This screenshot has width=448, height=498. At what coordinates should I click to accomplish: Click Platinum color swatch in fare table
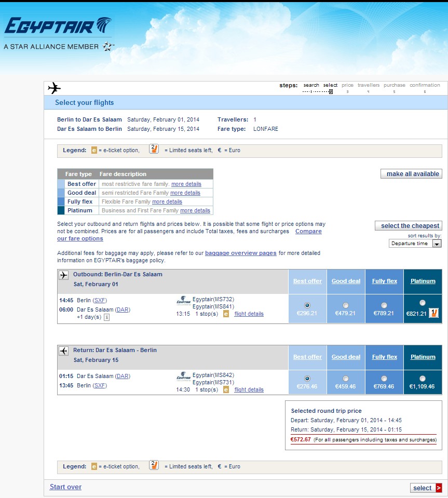(x=61, y=210)
